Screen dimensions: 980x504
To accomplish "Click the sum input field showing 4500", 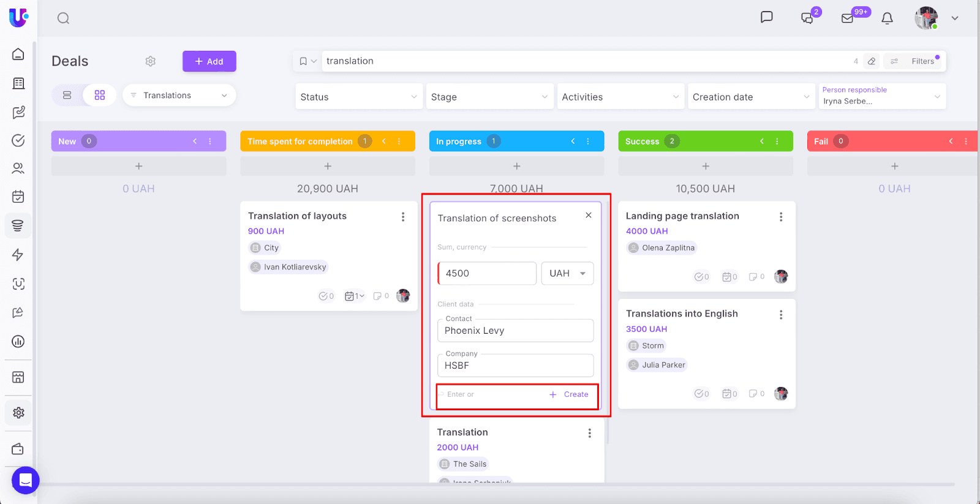I will pyautogui.click(x=488, y=274).
